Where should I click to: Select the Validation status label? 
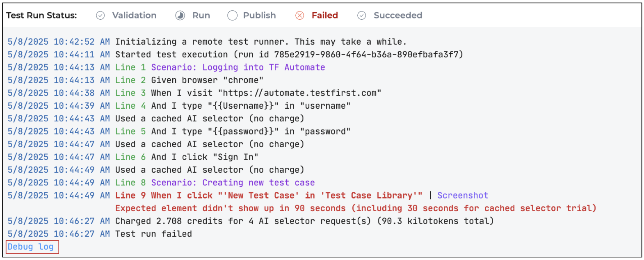(x=134, y=16)
